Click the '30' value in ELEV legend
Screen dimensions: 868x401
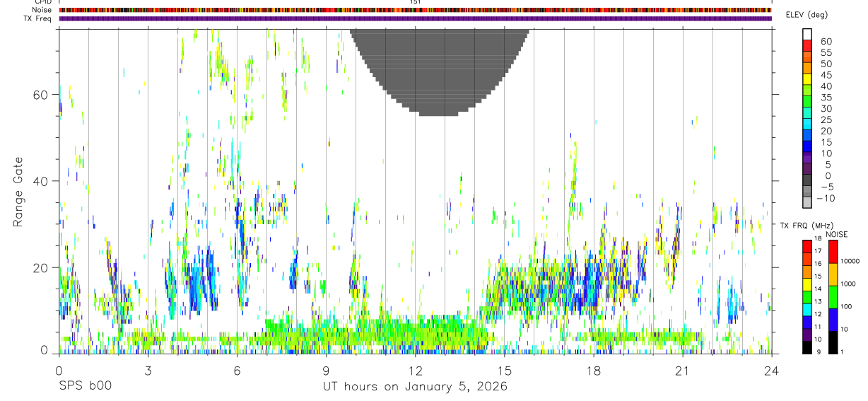826,109
